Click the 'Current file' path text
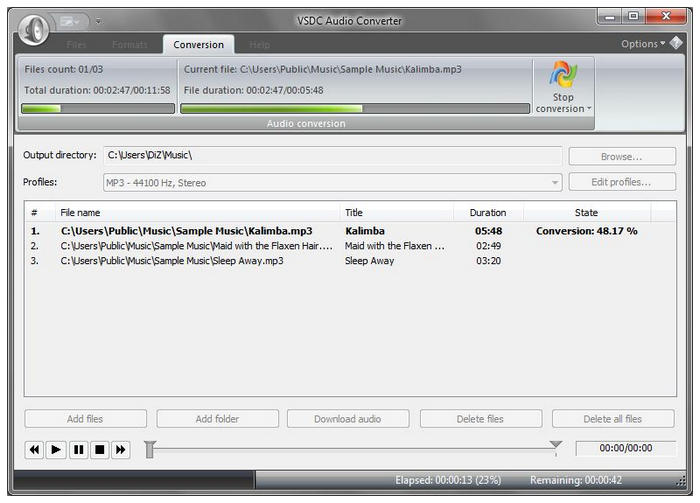The image size is (700, 503). point(323,69)
